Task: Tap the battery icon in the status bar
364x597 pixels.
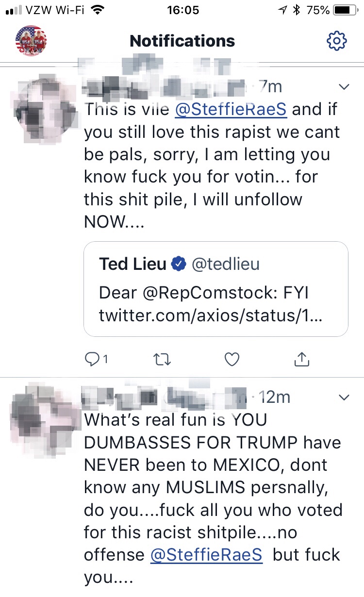Action: point(346,10)
